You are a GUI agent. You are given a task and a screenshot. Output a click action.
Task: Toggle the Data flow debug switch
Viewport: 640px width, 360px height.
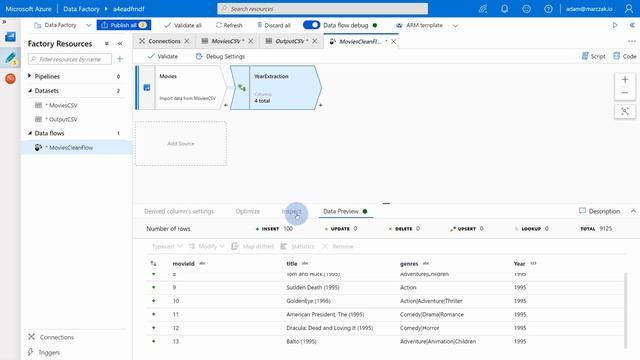coord(311,25)
